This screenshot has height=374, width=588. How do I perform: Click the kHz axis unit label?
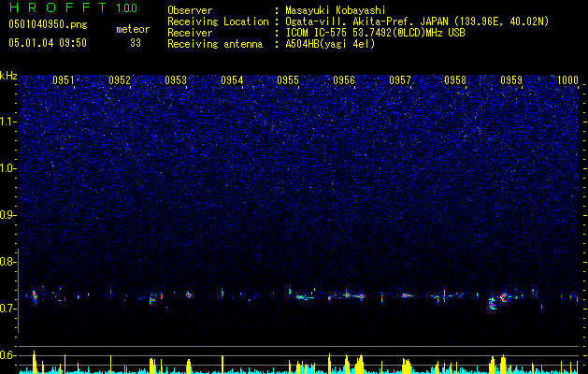(8, 76)
